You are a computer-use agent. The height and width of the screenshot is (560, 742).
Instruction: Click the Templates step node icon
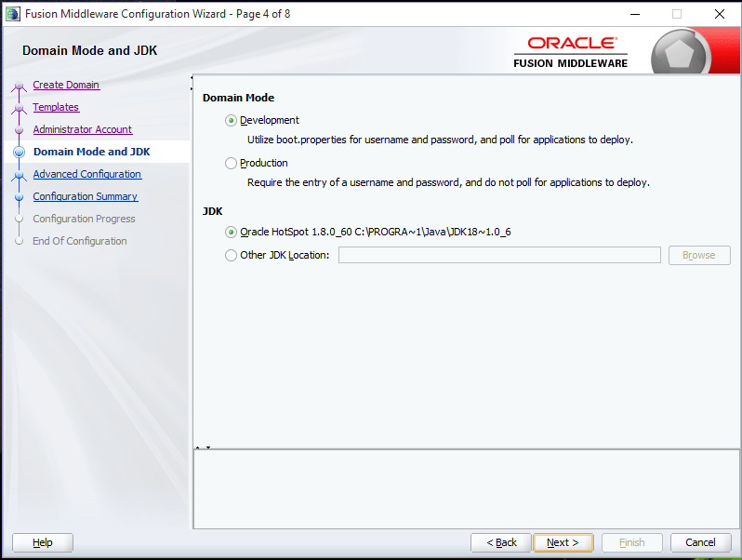pyautogui.click(x=19, y=108)
